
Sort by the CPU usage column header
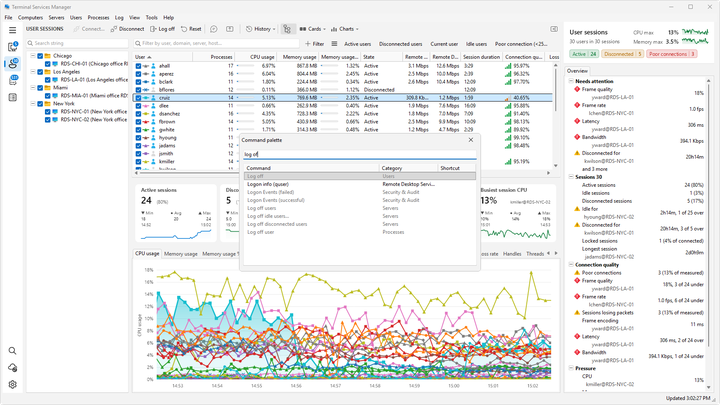pos(257,57)
